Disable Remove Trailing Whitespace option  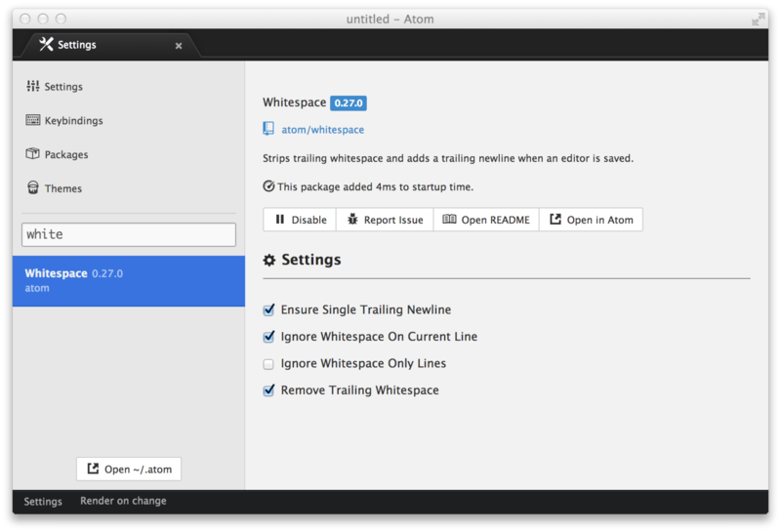tap(268, 390)
